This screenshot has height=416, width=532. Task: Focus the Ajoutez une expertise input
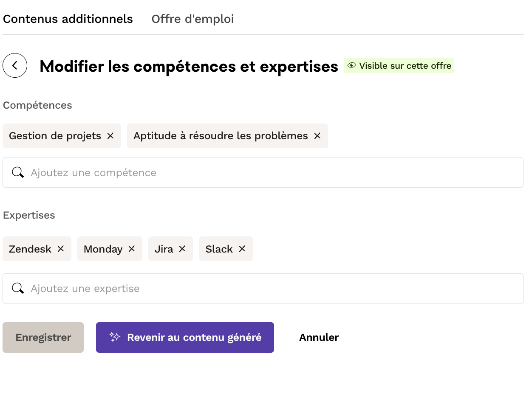click(272, 289)
